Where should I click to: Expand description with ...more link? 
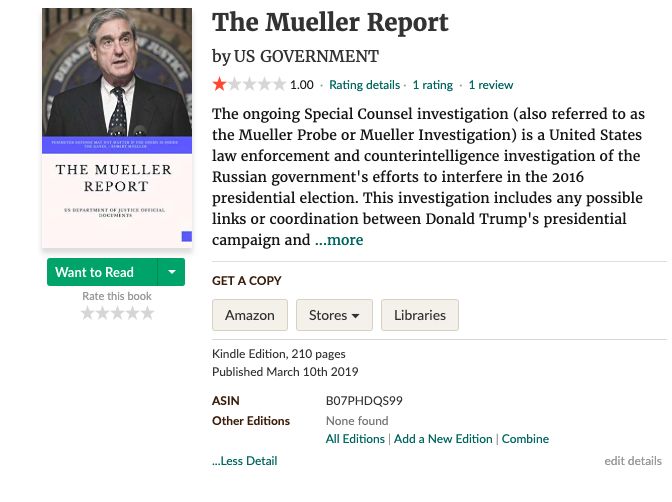click(339, 240)
